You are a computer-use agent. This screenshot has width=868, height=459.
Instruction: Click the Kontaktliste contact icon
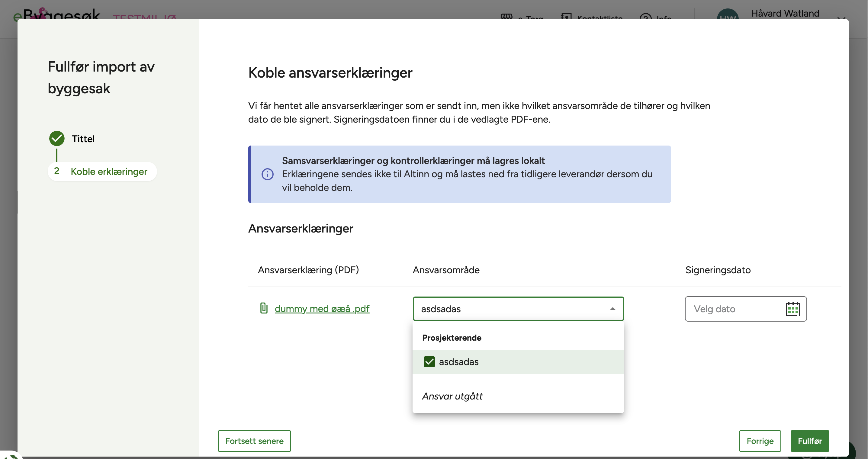click(x=566, y=16)
